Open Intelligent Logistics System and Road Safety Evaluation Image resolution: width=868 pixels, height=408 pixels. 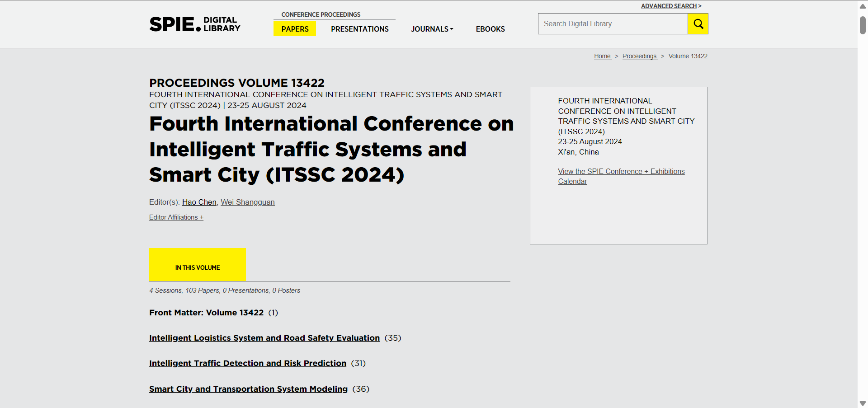pyautogui.click(x=264, y=338)
